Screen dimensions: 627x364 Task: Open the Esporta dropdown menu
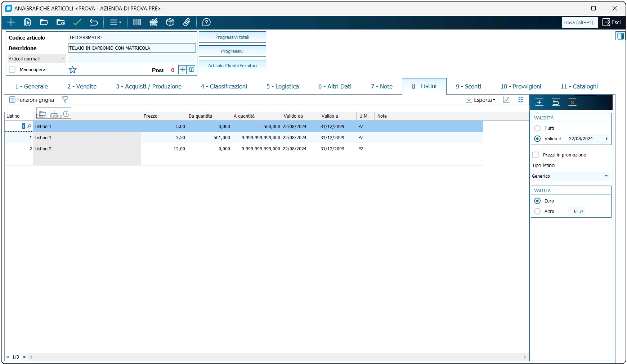[481, 100]
